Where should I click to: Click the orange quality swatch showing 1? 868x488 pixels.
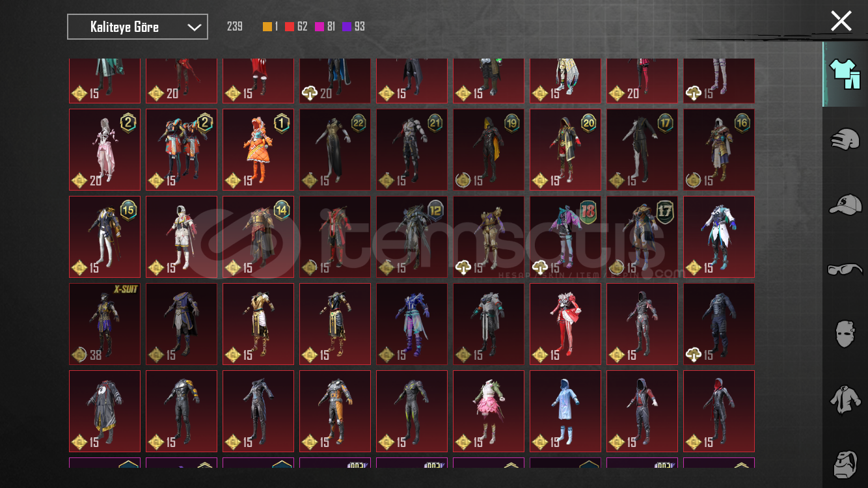tap(267, 27)
